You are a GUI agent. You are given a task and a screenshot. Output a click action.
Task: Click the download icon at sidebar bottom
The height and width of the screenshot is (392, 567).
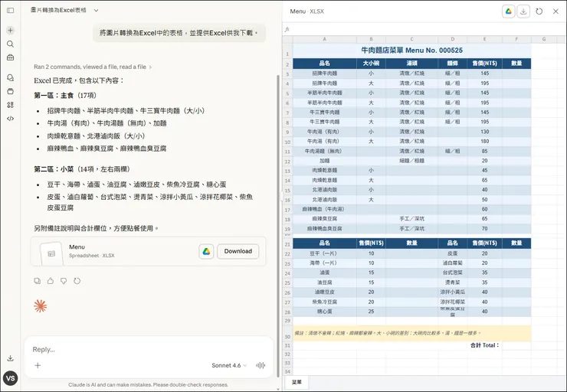pyautogui.click(x=11, y=358)
